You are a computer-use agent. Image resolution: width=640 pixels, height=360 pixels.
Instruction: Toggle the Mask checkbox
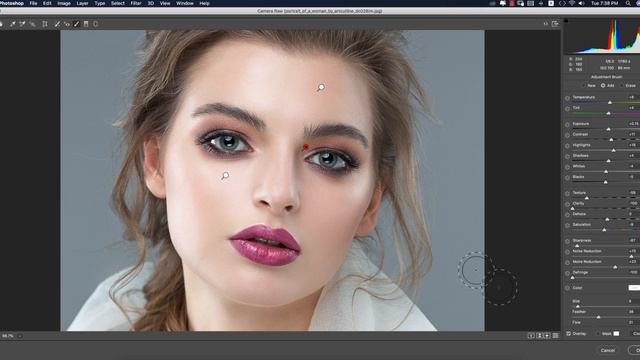point(599,334)
